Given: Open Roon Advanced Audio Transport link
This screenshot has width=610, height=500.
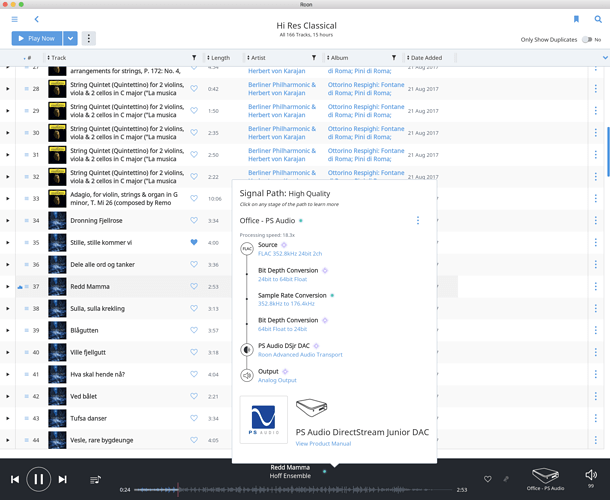Looking at the screenshot, I should (x=300, y=354).
